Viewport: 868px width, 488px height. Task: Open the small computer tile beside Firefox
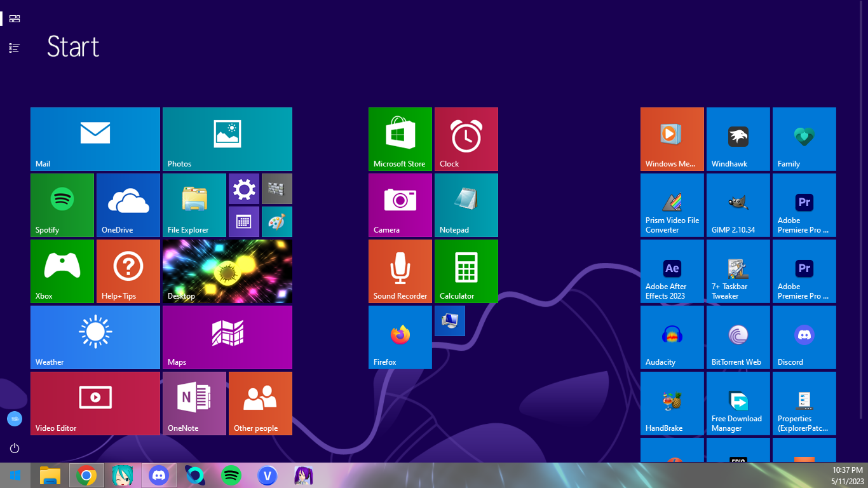(x=450, y=321)
